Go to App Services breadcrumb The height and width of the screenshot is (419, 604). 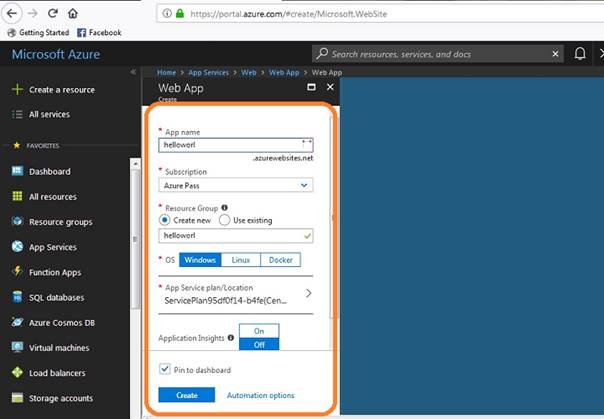coord(208,72)
